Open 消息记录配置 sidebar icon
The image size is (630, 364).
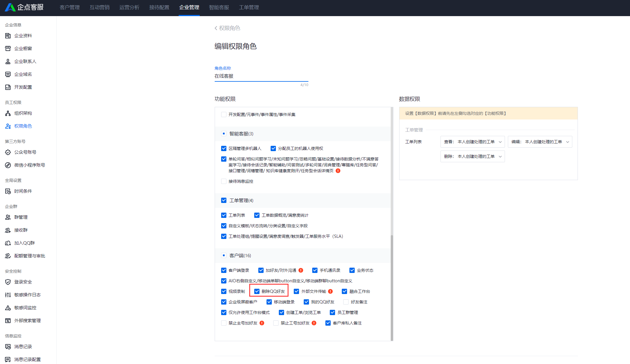click(8, 360)
